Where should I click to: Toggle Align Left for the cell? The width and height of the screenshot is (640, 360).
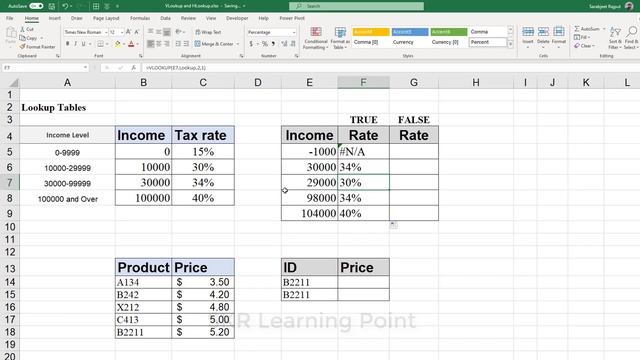pos(151,44)
